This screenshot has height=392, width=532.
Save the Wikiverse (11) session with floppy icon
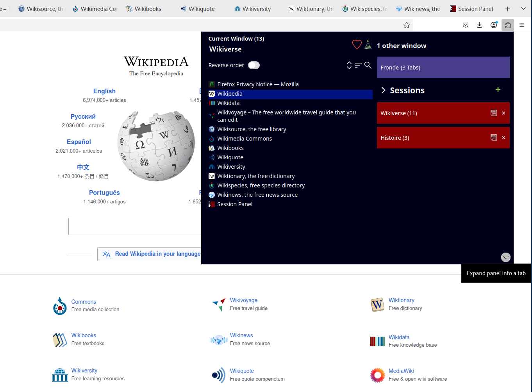coord(494,113)
